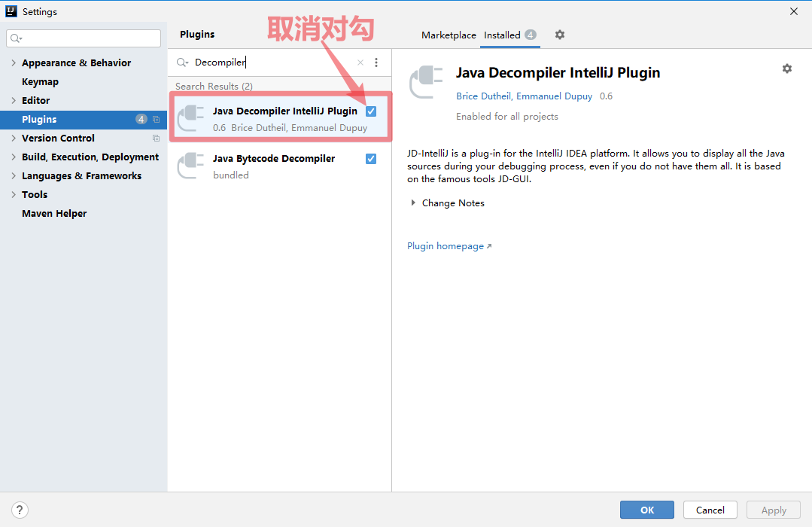812x527 pixels.
Task: Switch to the Marketplace tab
Action: (x=449, y=35)
